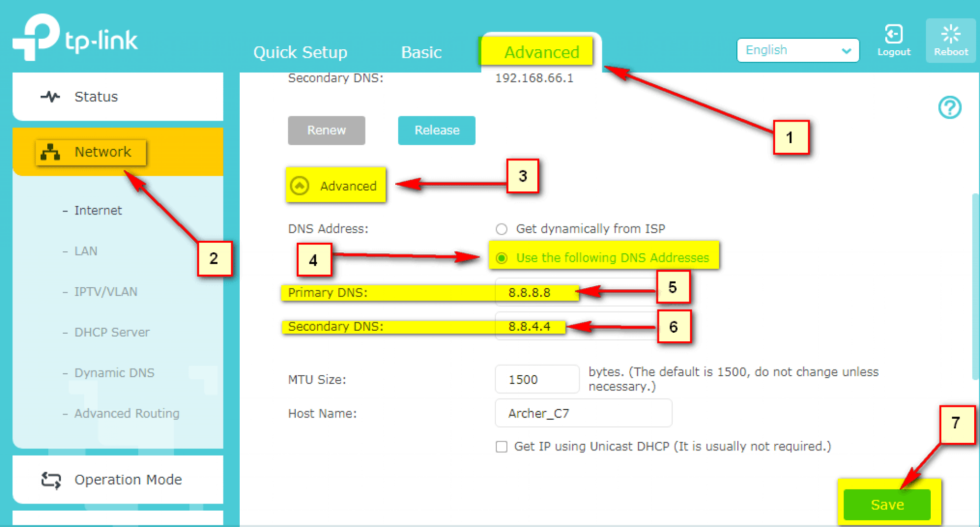Screen dimensions: 980x527
Task: Click the Status menu icon
Action: pyautogui.click(x=48, y=97)
